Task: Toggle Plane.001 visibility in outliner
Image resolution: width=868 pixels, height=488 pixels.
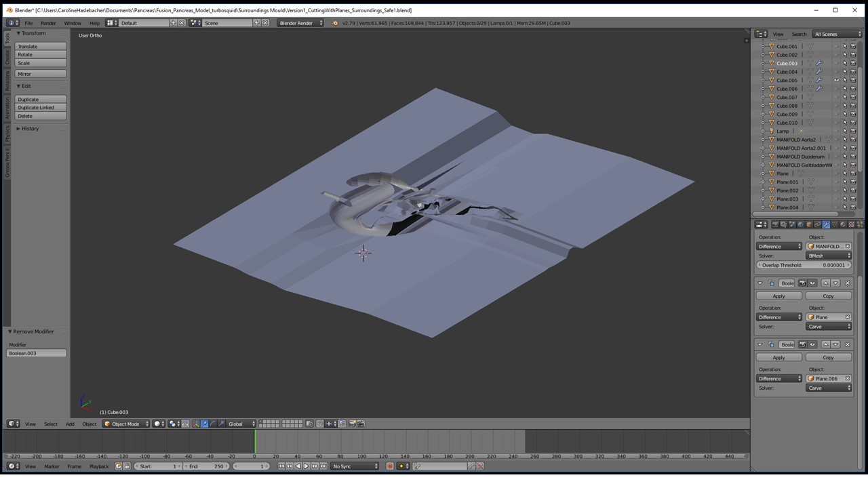Action: tap(836, 182)
